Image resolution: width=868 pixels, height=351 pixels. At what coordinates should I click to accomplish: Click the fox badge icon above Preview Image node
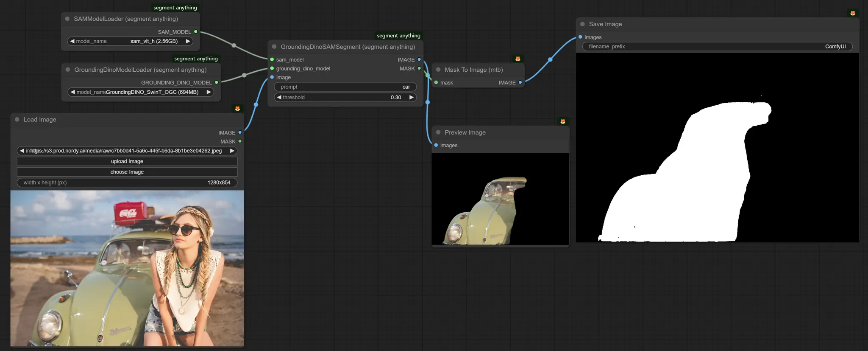coord(562,121)
